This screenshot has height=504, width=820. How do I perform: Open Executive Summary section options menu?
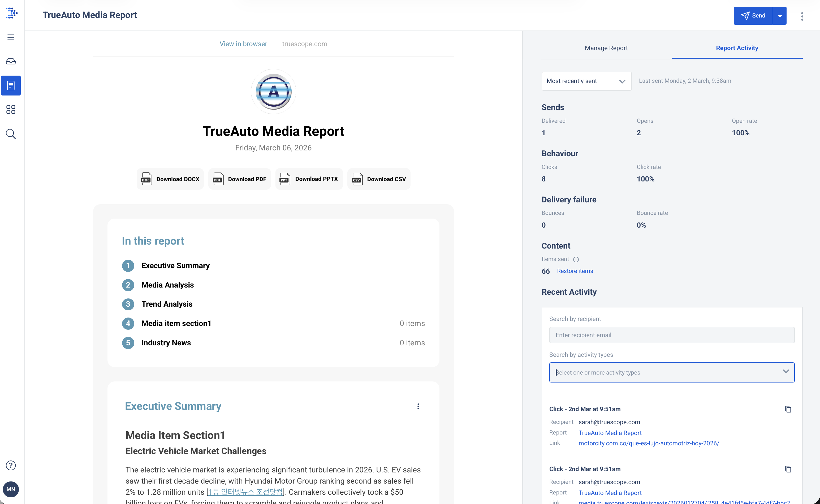click(418, 406)
